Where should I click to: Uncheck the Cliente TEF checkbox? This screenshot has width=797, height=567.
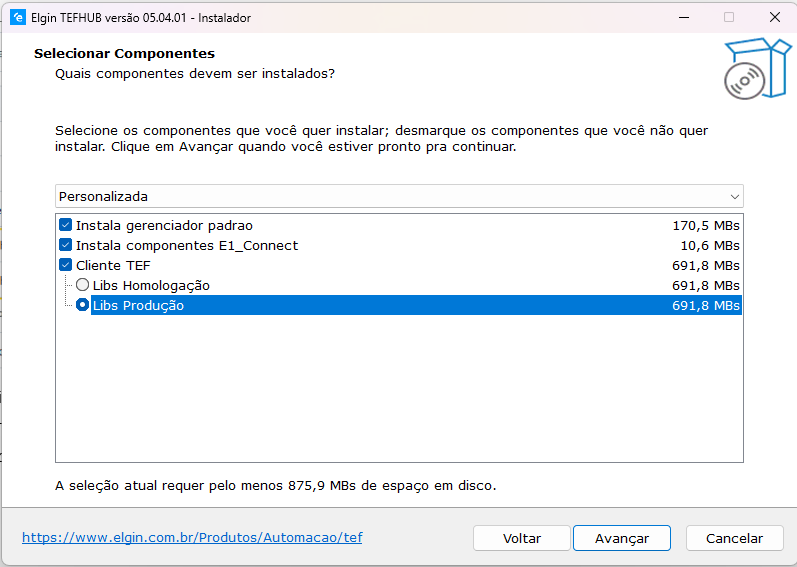tap(66, 265)
